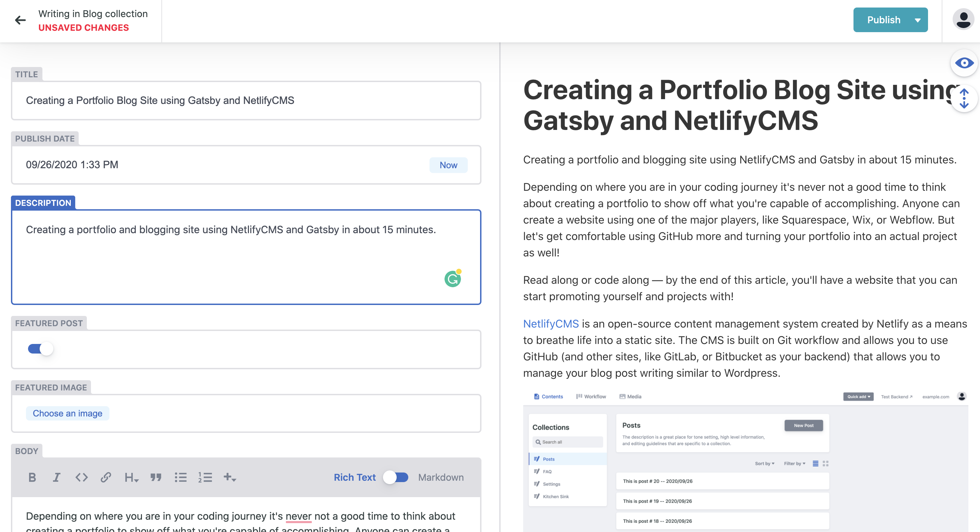Open the NetlifyCMS link in preview

coord(551,324)
